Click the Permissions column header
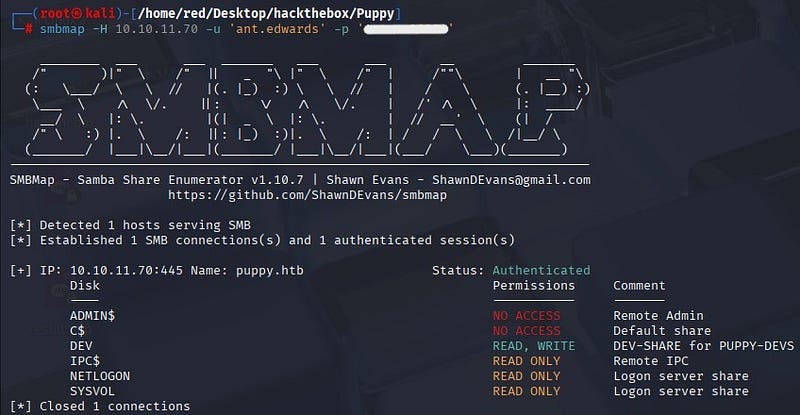 [534, 286]
